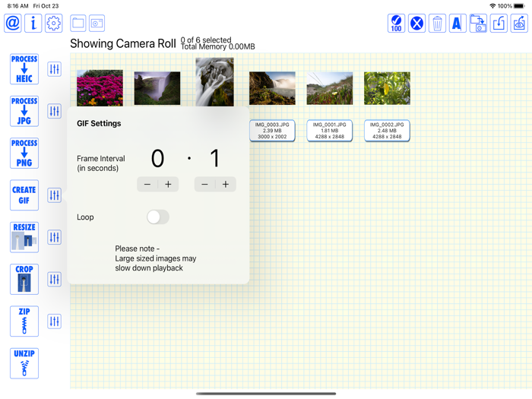The image size is (532, 399).
Task: Tap the IMG_0001.JPG info label
Action: 329,131
